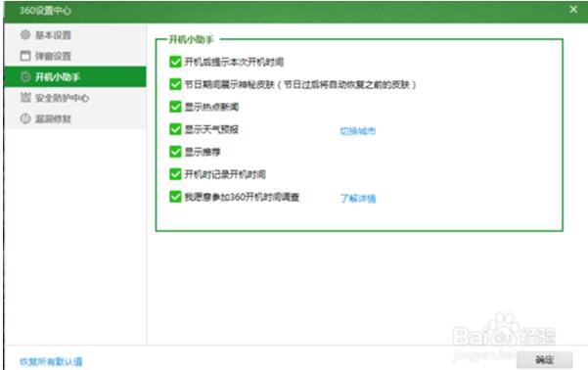Open the 了解详情 link
Image resolution: width=588 pixels, height=370 pixels.
pos(358,198)
